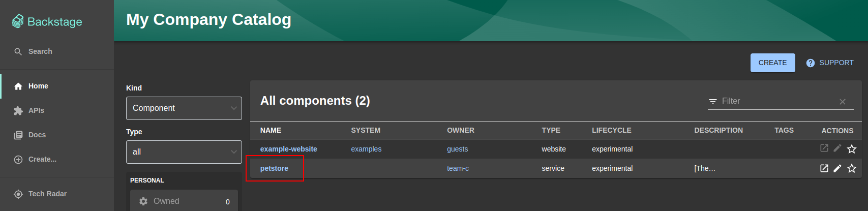
Task: Open the petstore component link
Action: pyautogui.click(x=274, y=168)
